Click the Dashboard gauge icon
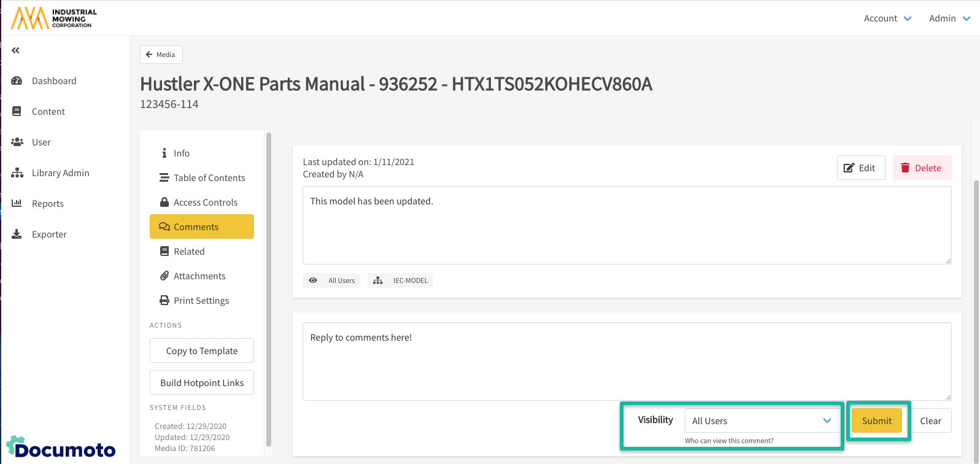The image size is (980, 464). click(x=17, y=81)
